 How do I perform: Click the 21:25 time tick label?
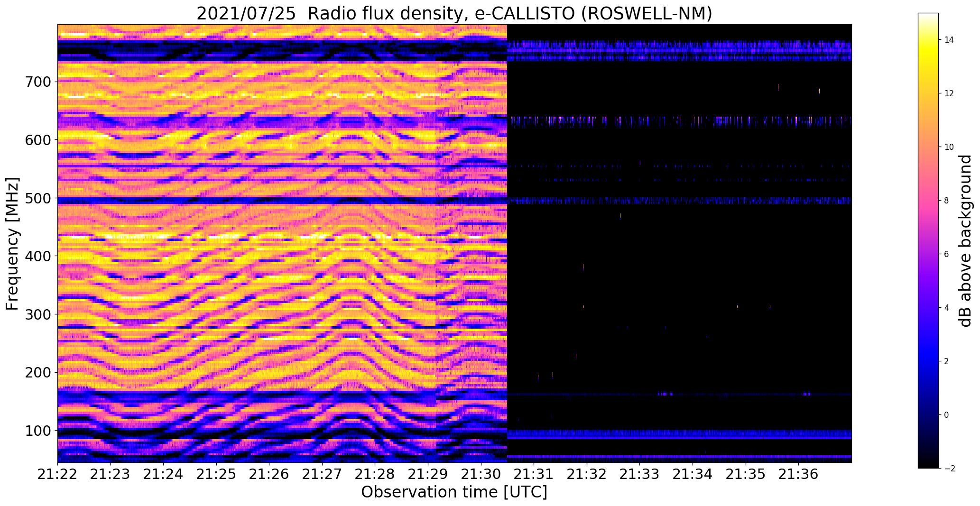(217, 474)
